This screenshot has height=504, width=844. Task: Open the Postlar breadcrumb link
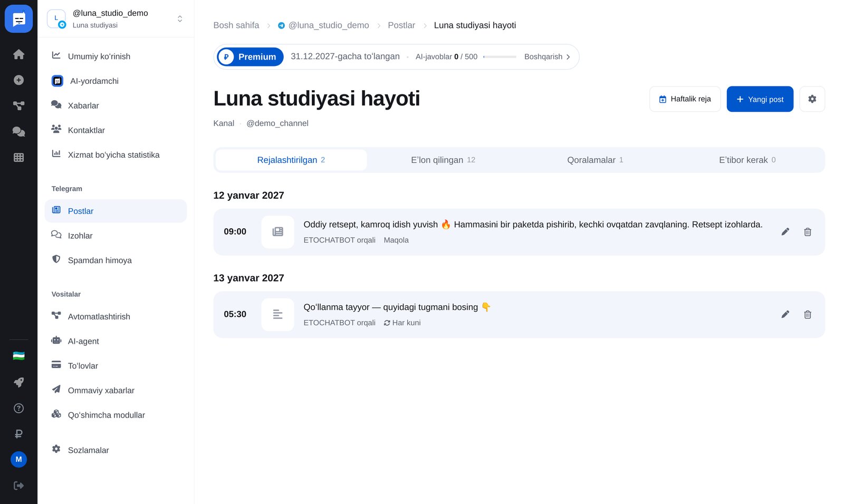tap(401, 25)
